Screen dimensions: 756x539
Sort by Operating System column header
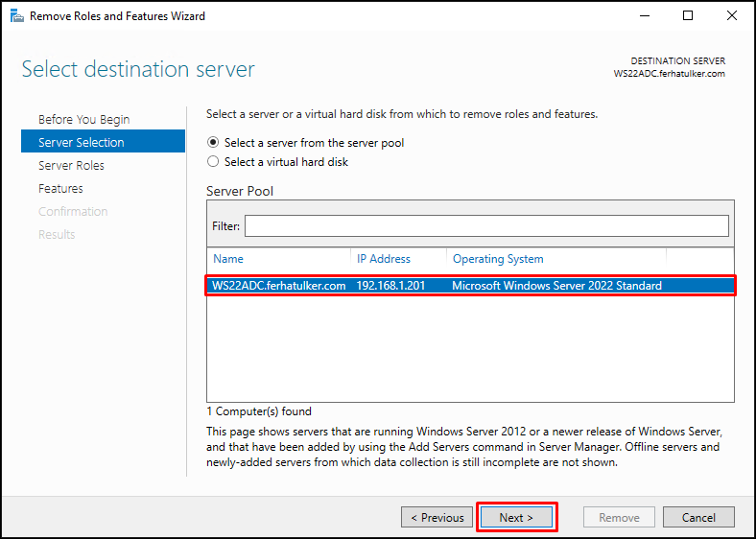click(498, 259)
